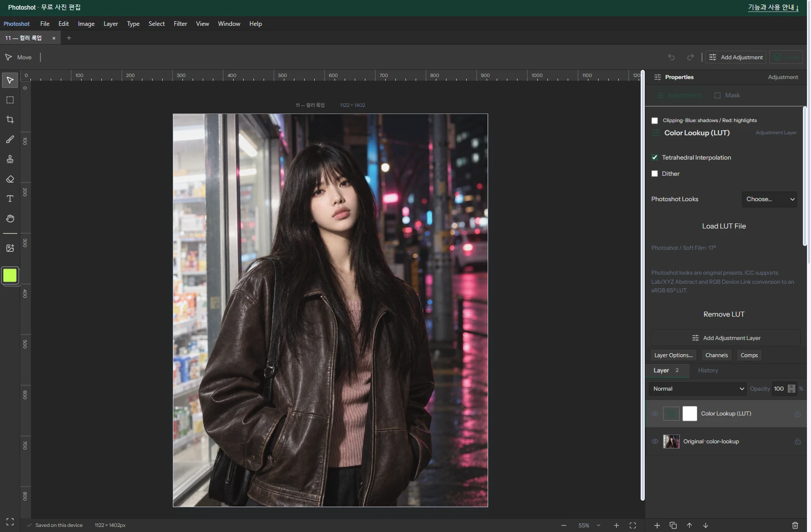Enable the Clipping shadows/highlights checkbox
The width and height of the screenshot is (811, 532).
[x=654, y=121]
